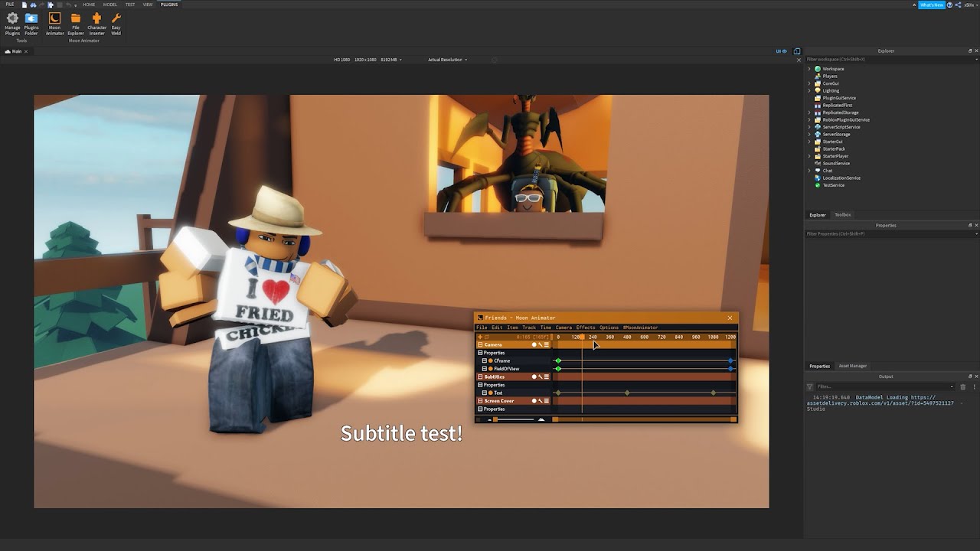Toggle the orange dot beside CFrame property

[x=490, y=361]
